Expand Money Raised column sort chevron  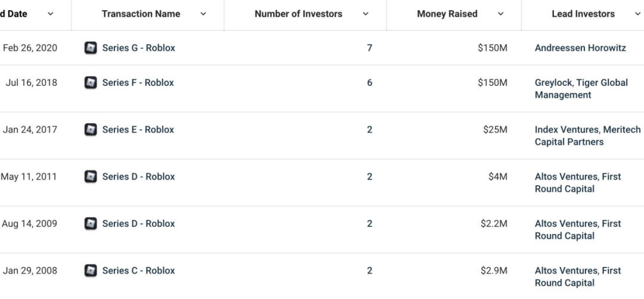[x=500, y=14]
